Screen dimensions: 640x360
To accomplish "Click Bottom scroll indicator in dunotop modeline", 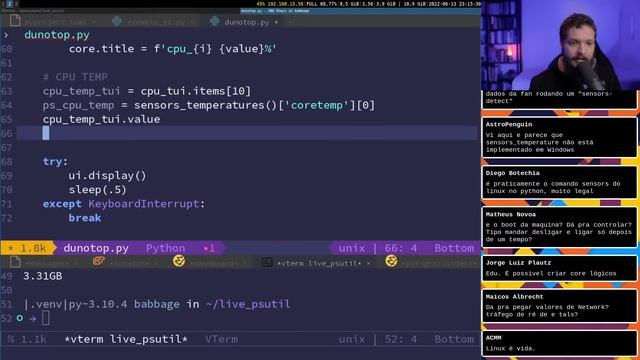I will point(454,248).
